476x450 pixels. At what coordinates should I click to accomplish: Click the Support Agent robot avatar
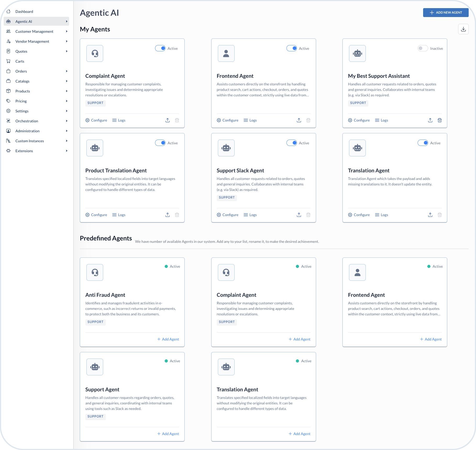[x=95, y=367]
